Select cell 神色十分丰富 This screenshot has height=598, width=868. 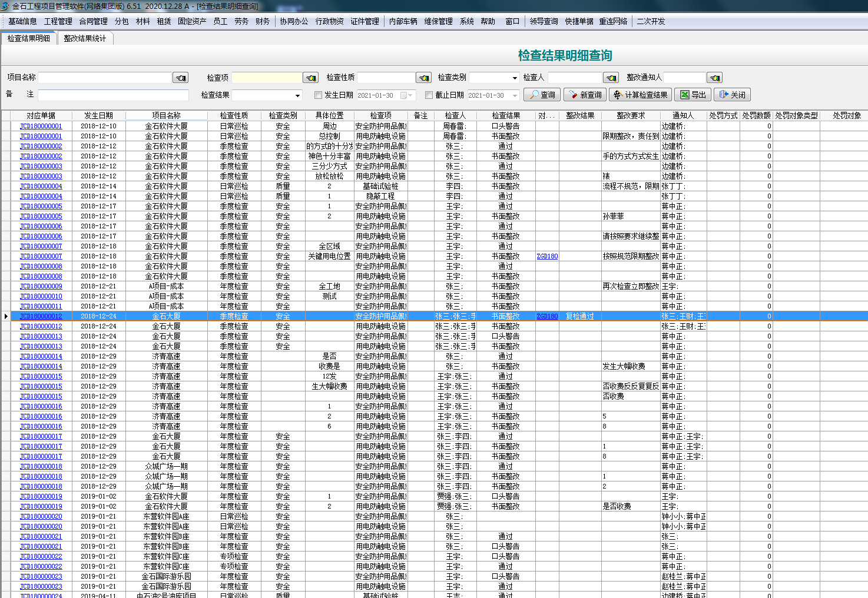[329, 157]
